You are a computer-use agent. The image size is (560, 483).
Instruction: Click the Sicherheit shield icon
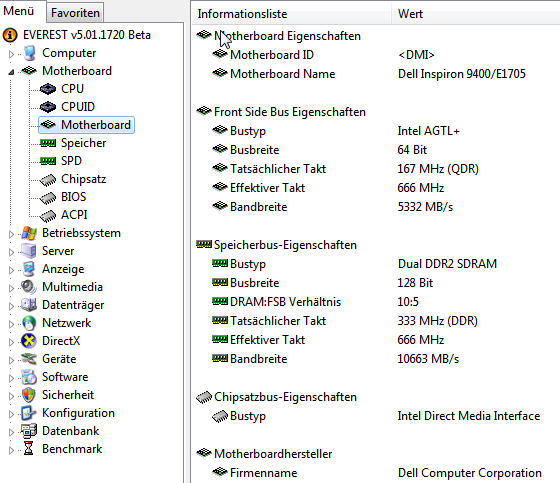29,395
